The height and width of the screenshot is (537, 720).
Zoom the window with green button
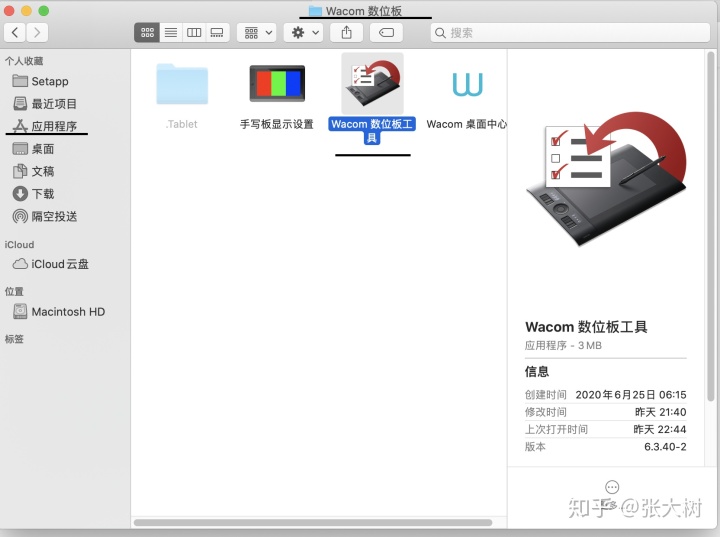44,11
